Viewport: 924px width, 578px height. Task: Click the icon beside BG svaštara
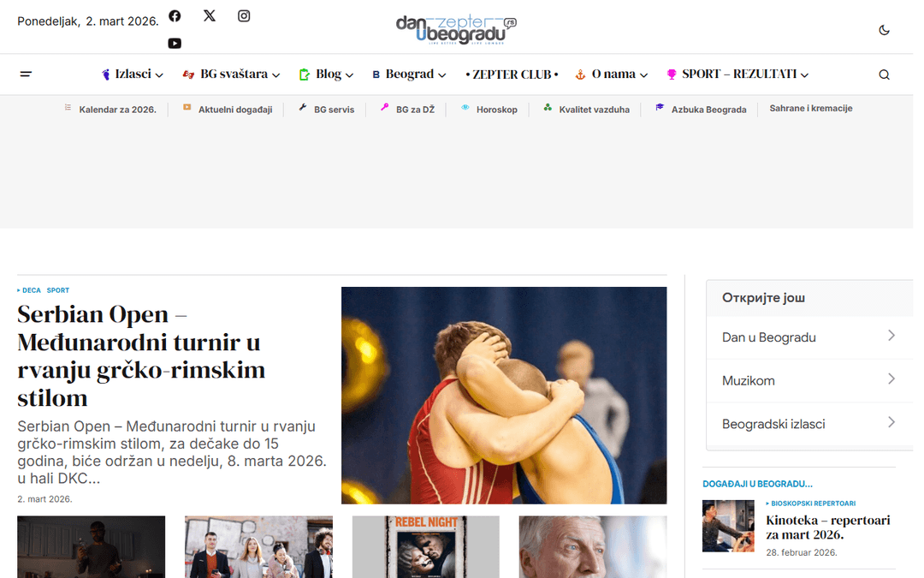[188, 74]
